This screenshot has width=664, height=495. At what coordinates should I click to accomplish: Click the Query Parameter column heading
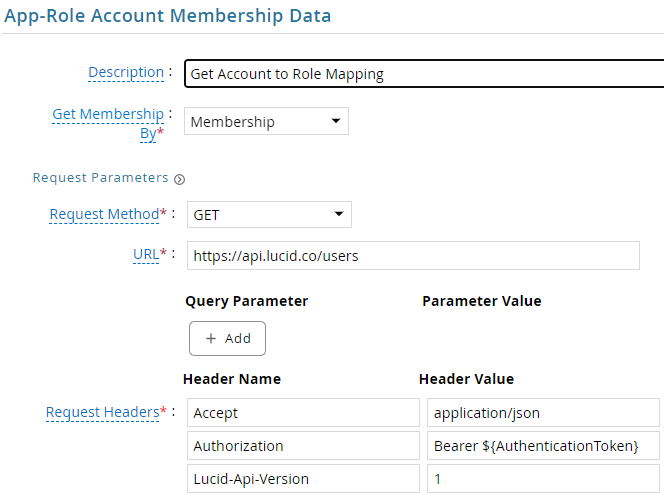[x=247, y=301]
